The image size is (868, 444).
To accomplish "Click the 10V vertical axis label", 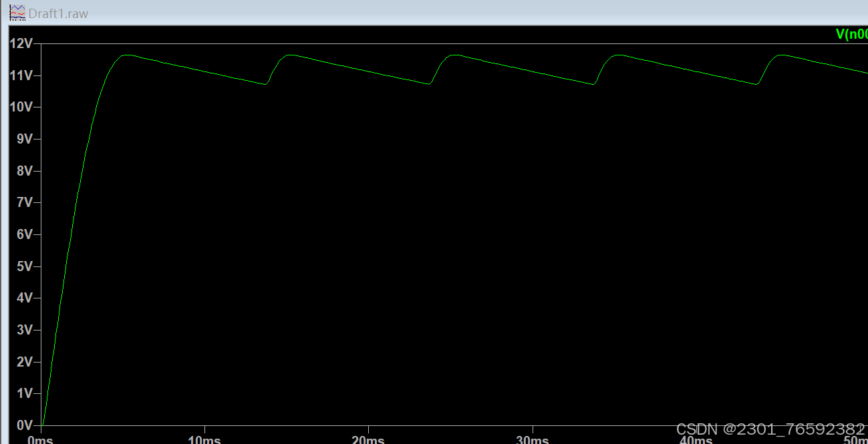I will [21, 107].
